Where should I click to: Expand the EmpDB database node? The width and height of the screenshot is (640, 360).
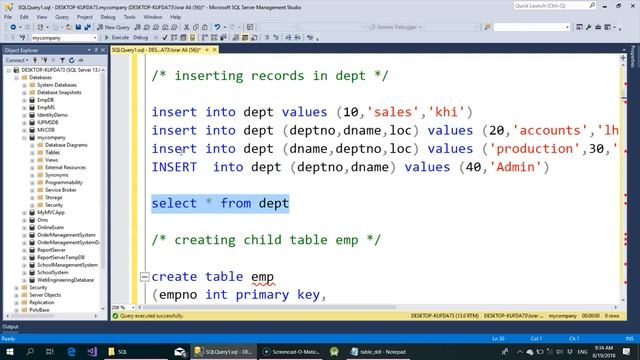tap(24, 100)
